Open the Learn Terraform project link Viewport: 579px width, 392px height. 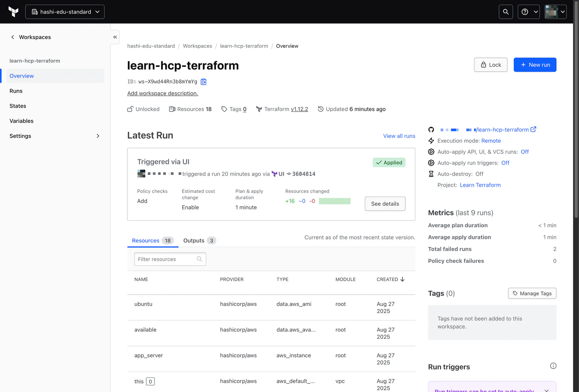[x=480, y=185]
